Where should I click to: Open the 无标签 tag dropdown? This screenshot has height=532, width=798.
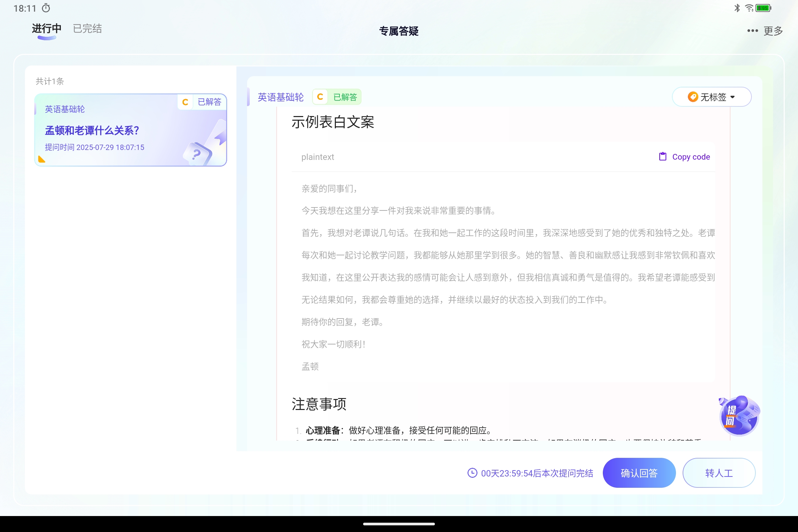(712, 97)
